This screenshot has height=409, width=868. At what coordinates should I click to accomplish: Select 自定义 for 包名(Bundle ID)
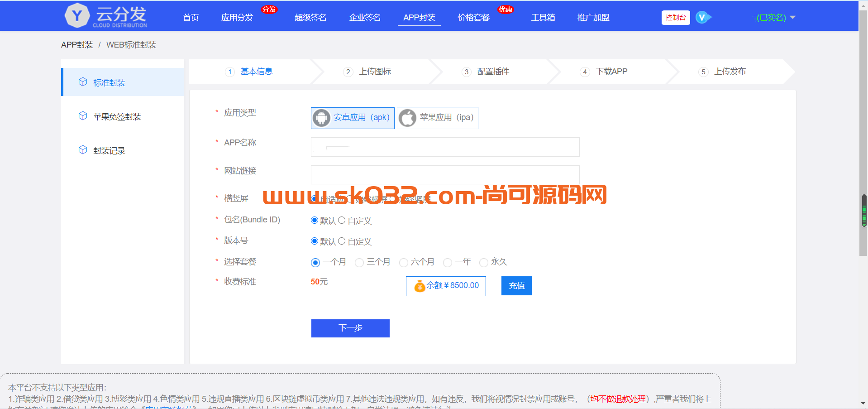click(342, 220)
